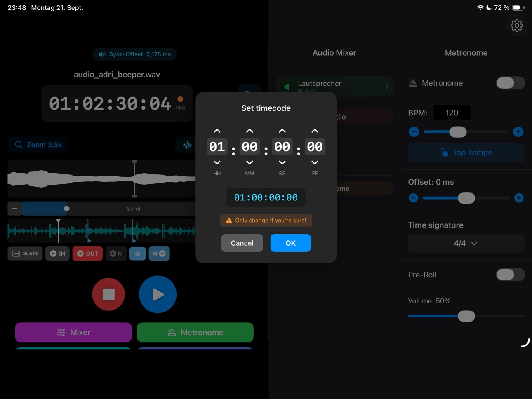Adjust the Offset slider thumb
This screenshot has height=399, width=532.
coord(466,198)
